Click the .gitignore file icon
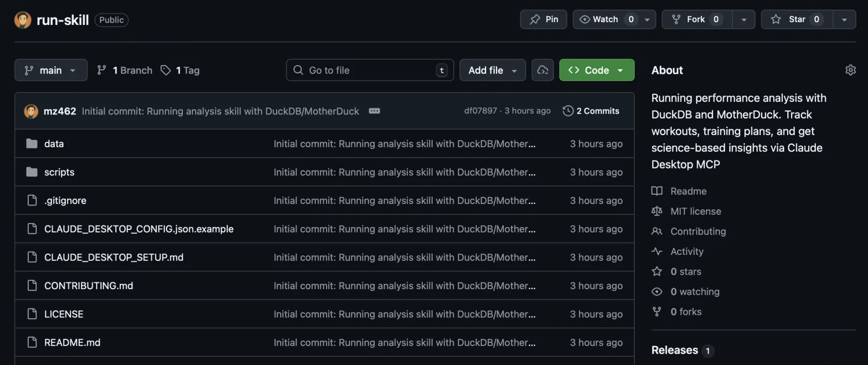The image size is (868, 365). click(x=32, y=201)
